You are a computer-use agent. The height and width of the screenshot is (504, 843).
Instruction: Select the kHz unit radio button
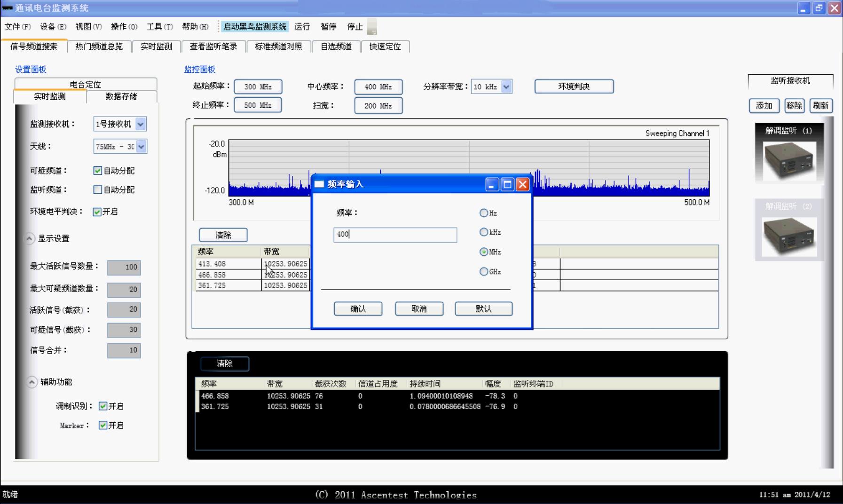(483, 232)
